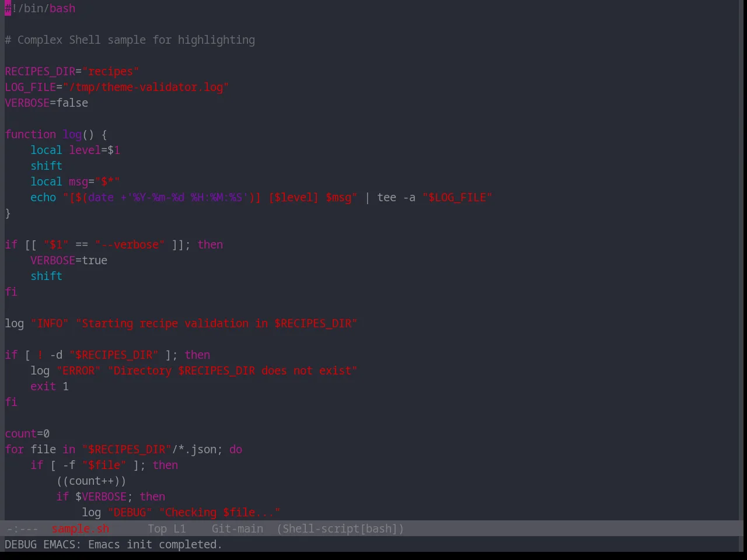
Task: Click the "for file in" loop line
Action: (x=124, y=450)
